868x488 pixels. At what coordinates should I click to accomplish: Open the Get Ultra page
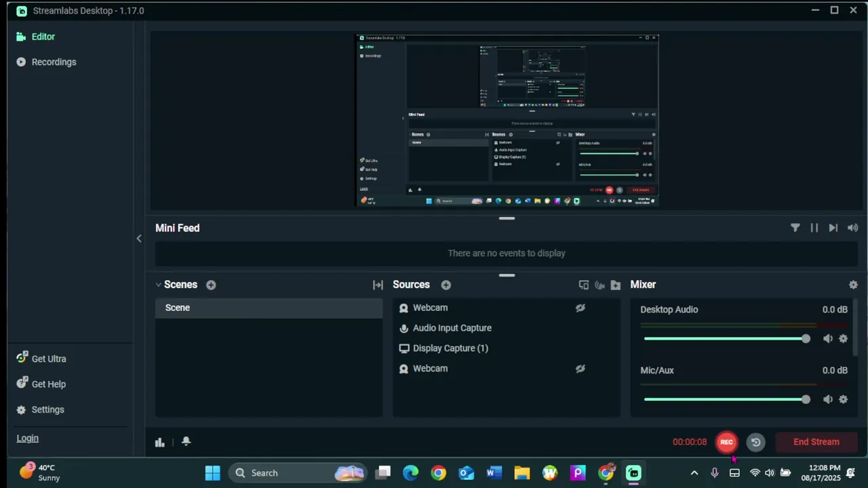41,359
